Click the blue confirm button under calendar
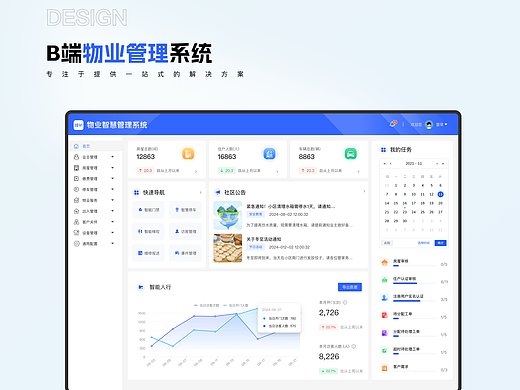This screenshot has height=390, width=520. click(x=440, y=243)
